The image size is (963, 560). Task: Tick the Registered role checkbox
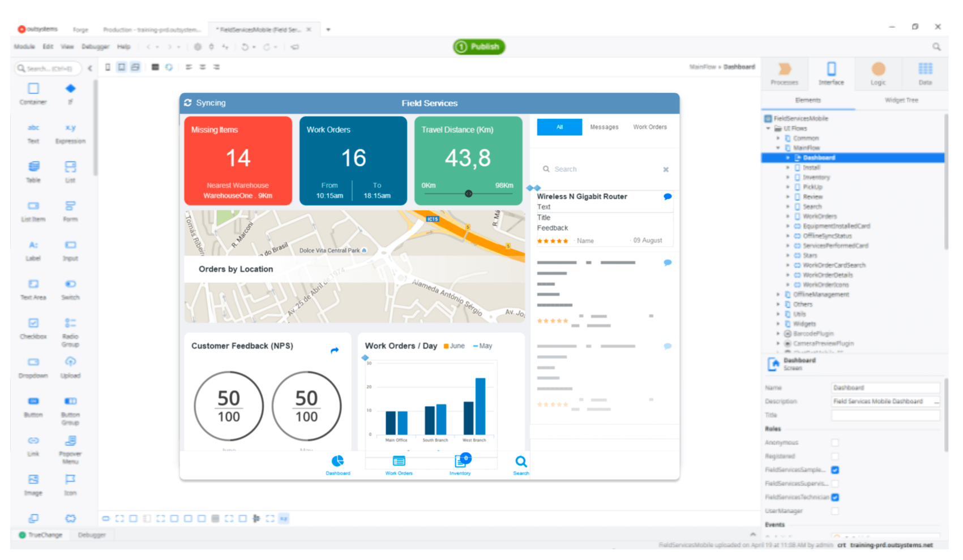(x=835, y=456)
